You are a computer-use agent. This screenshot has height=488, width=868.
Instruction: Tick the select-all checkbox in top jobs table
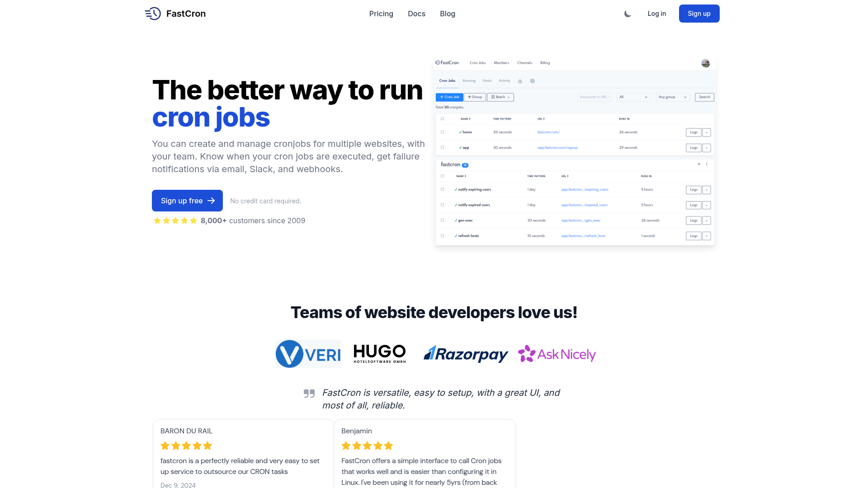pos(443,119)
